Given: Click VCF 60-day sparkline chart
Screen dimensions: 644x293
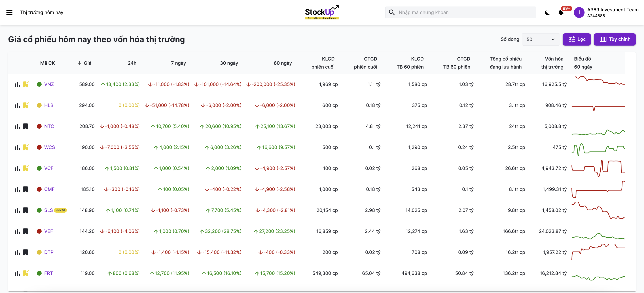Looking at the screenshot, I should [598, 168].
